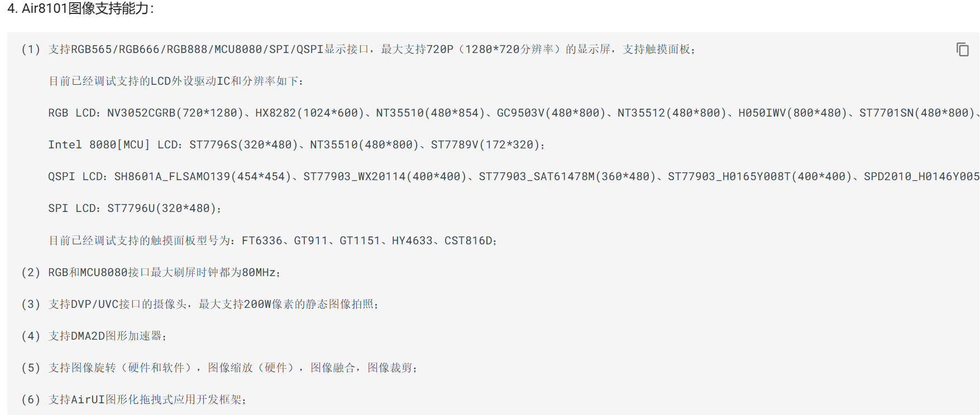
Task: Click the image rotation and scaling line
Action: click(232, 368)
